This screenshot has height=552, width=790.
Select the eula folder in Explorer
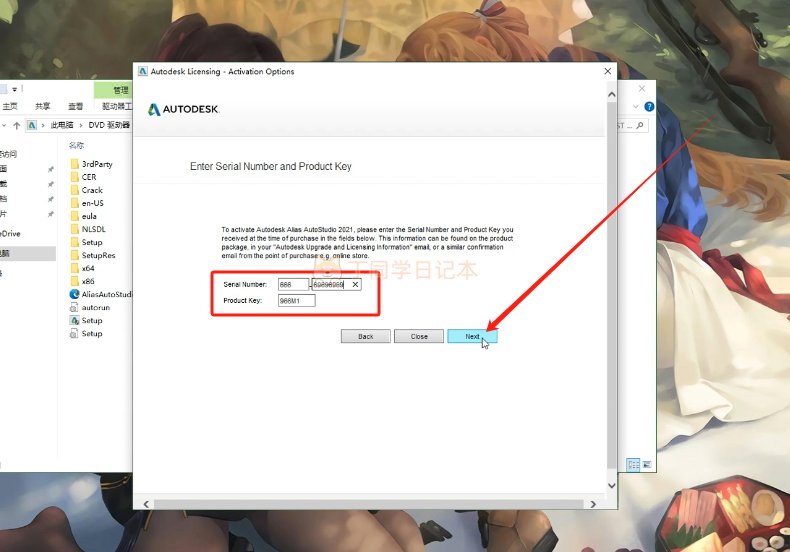coord(84,216)
